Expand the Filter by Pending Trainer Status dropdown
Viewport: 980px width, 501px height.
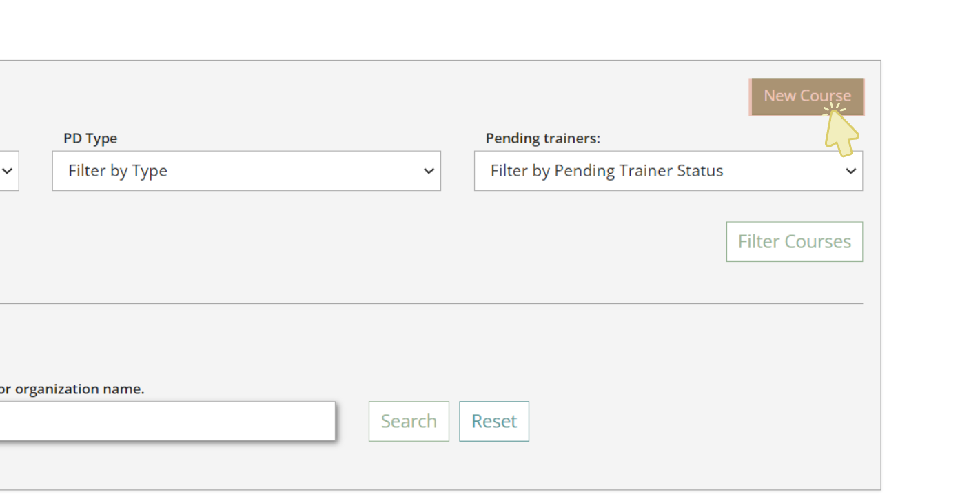(x=668, y=171)
